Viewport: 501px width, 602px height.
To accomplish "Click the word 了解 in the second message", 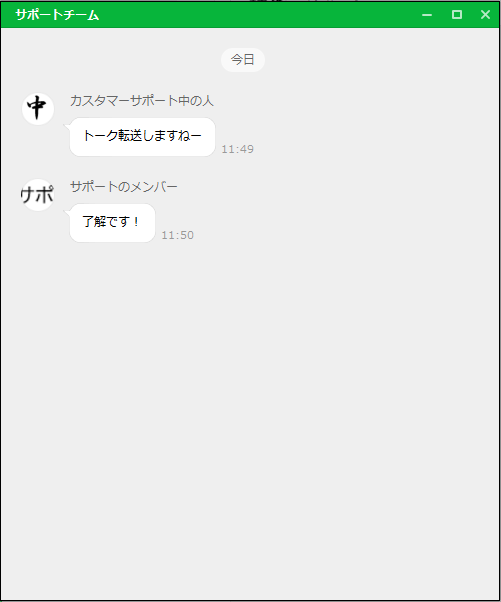I will pos(94,222).
